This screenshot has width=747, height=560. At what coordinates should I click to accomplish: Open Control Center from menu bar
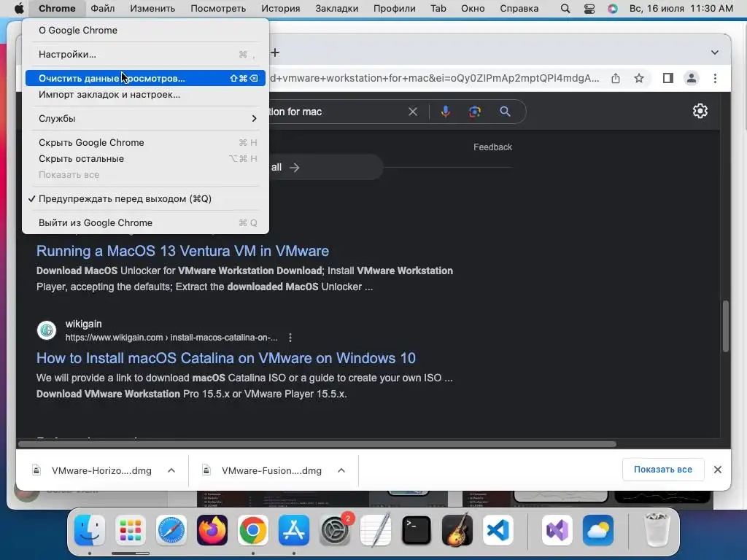click(589, 9)
